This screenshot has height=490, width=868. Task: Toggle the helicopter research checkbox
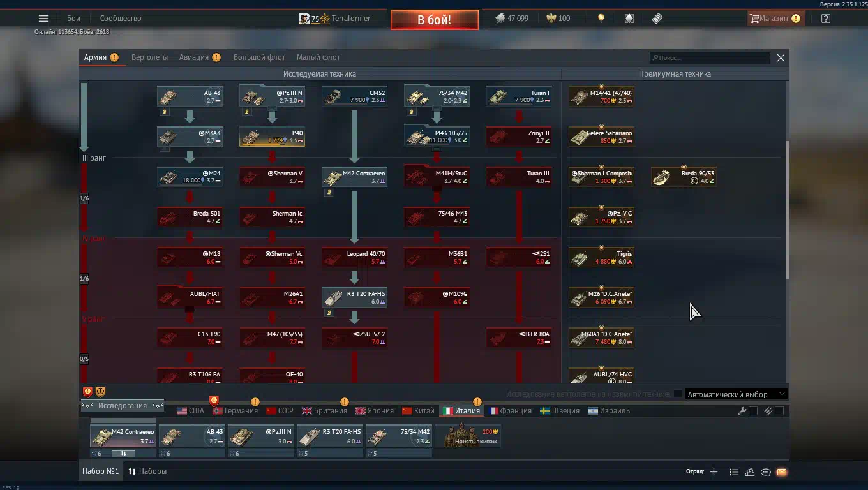click(x=678, y=394)
